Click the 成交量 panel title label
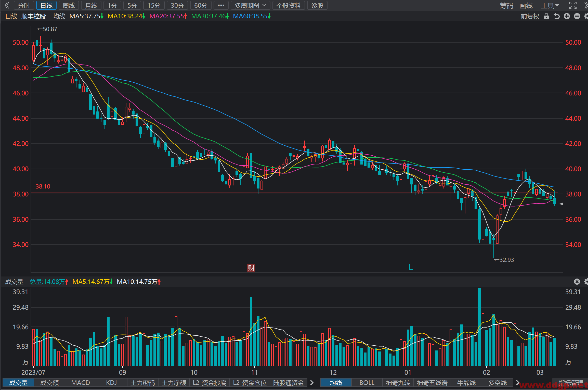This screenshot has height=390, width=588. 14,282
